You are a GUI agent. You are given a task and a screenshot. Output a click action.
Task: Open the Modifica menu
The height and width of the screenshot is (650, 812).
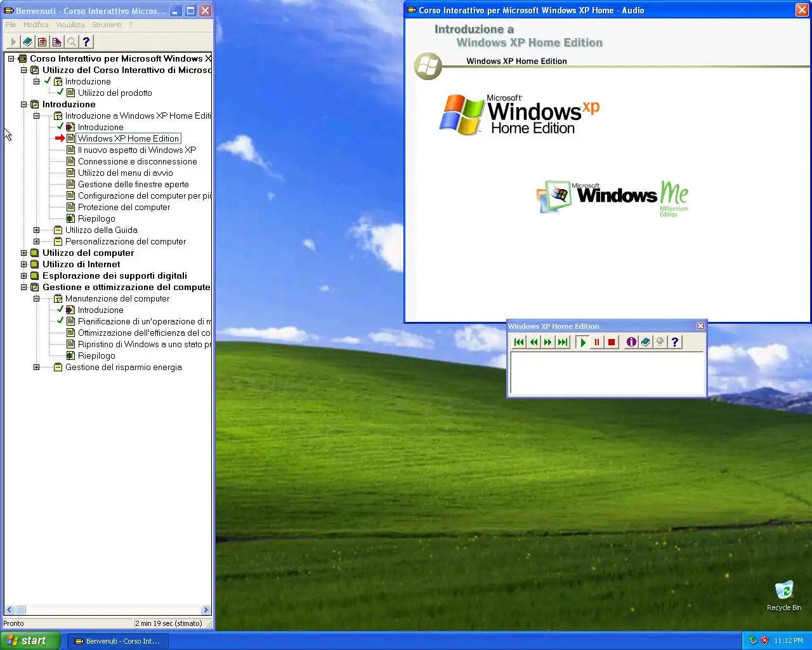coord(36,25)
